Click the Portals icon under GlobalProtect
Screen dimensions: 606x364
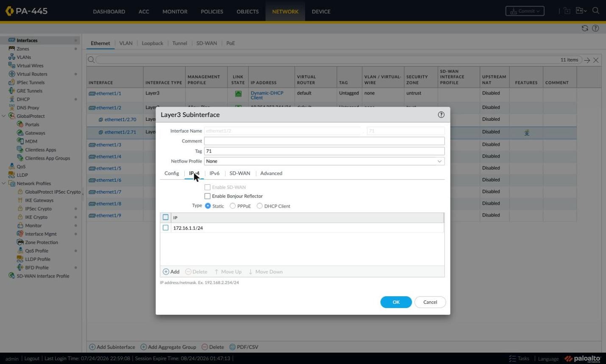click(20, 124)
